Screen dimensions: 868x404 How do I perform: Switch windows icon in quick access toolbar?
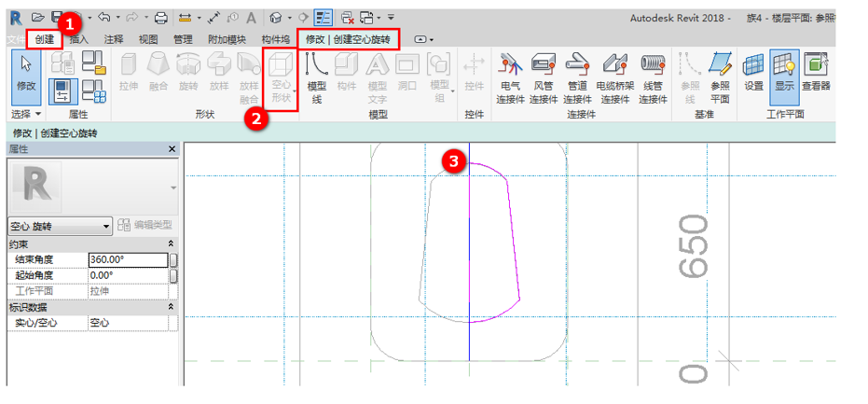(x=366, y=18)
